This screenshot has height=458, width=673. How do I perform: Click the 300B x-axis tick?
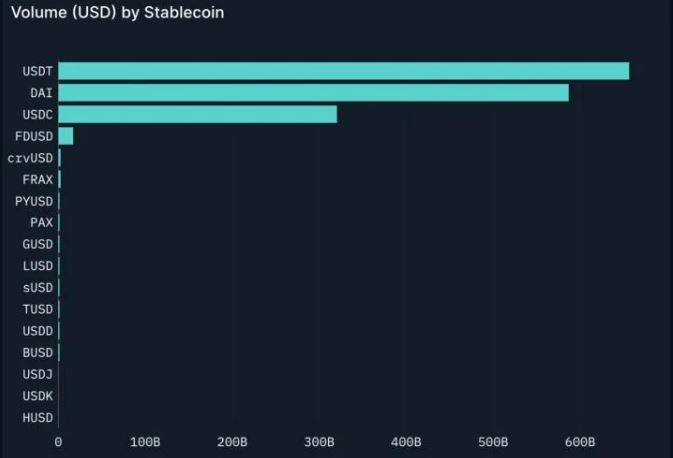coord(319,442)
